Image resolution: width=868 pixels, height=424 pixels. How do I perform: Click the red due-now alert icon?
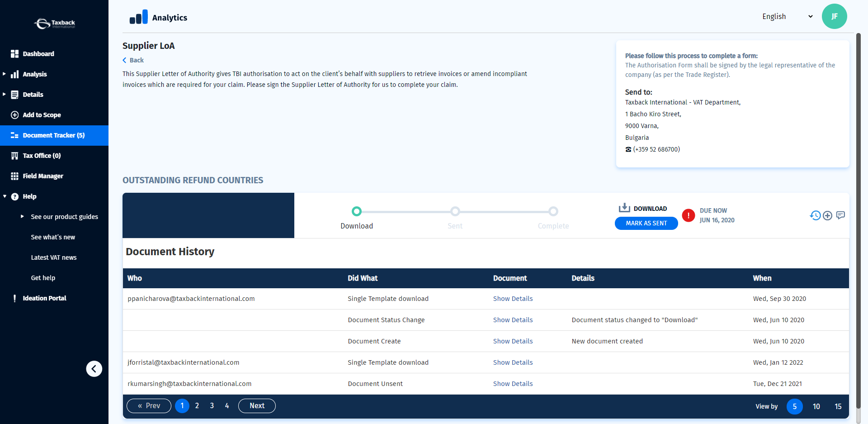[688, 215]
